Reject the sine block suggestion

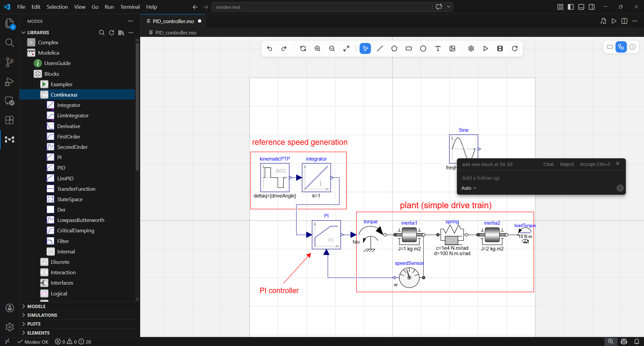pyautogui.click(x=567, y=164)
